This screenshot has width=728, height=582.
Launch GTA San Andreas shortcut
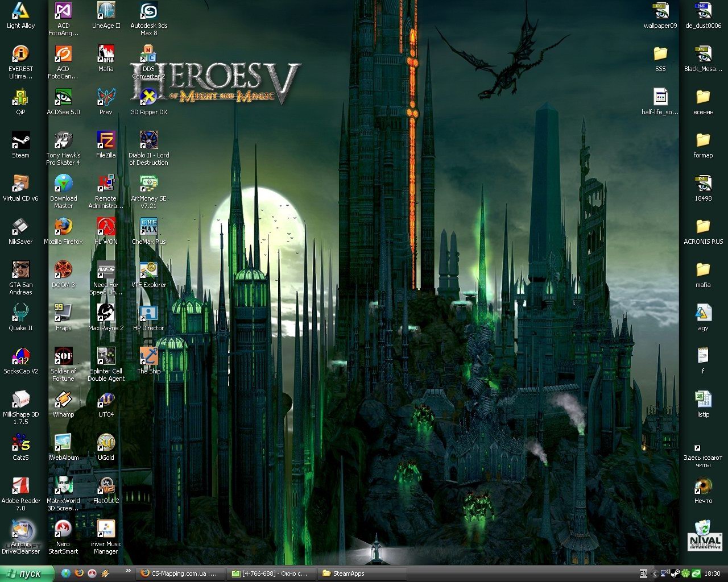tap(20, 271)
